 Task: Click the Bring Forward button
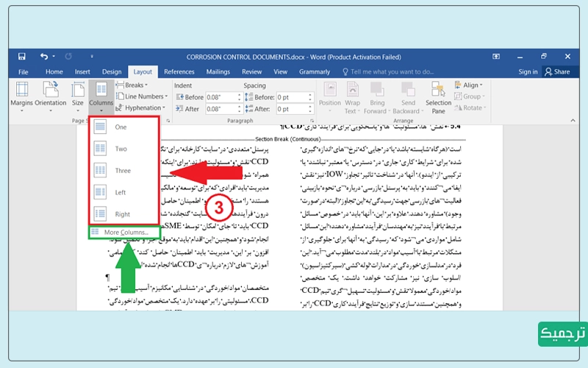(x=377, y=97)
